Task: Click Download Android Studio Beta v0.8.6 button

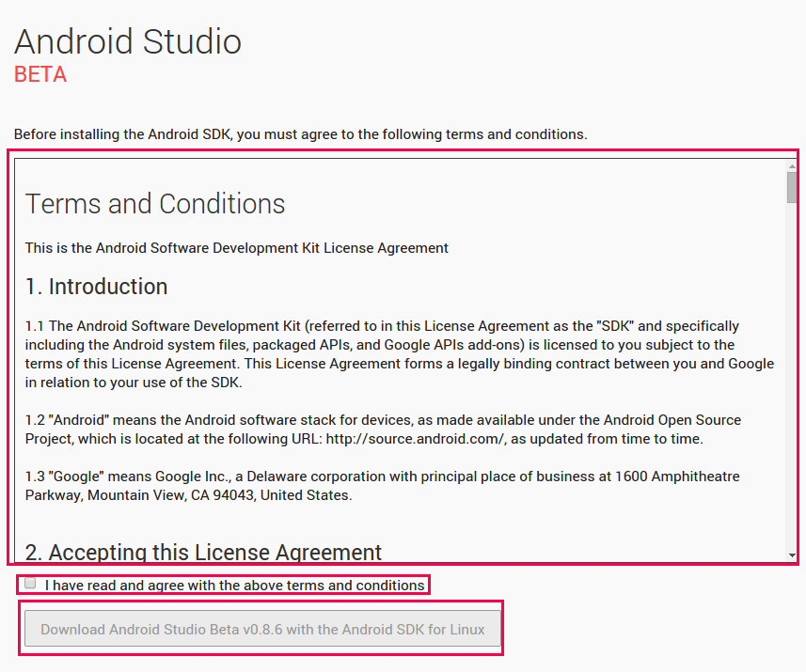Action: [x=262, y=629]
